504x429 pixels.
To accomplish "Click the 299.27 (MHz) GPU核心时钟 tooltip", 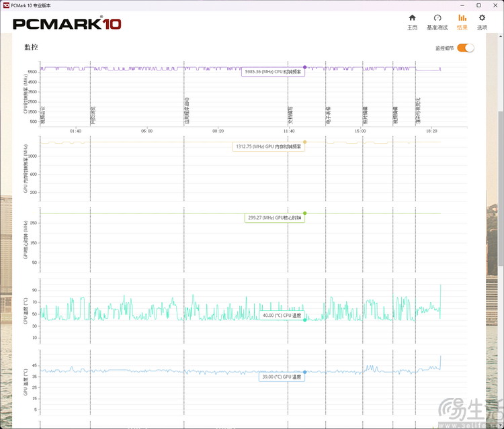I will (274, 218).
